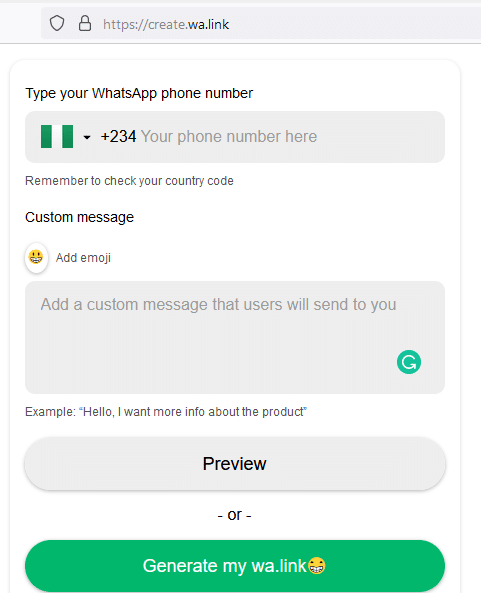Image resolution: width=481 pixels, height=593 pixels.
Task: Open the green Grammarly icon
Action: tap(409, 362)
